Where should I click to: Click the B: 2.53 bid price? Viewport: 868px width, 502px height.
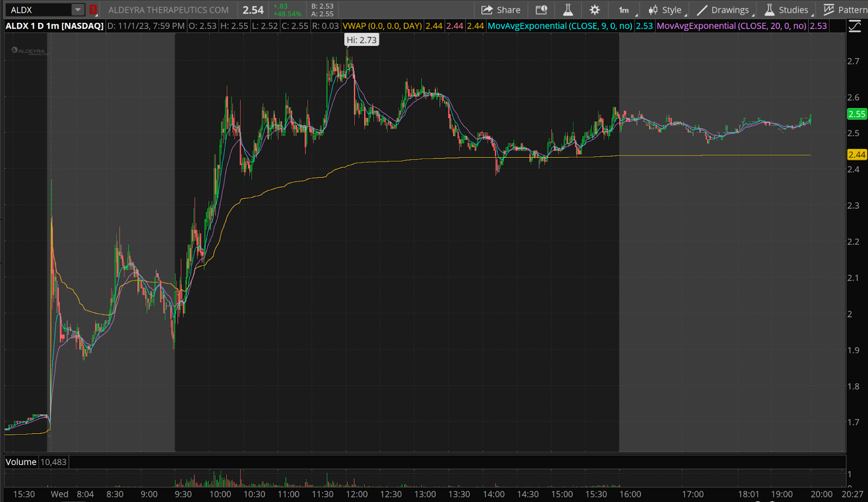(322, 7)
